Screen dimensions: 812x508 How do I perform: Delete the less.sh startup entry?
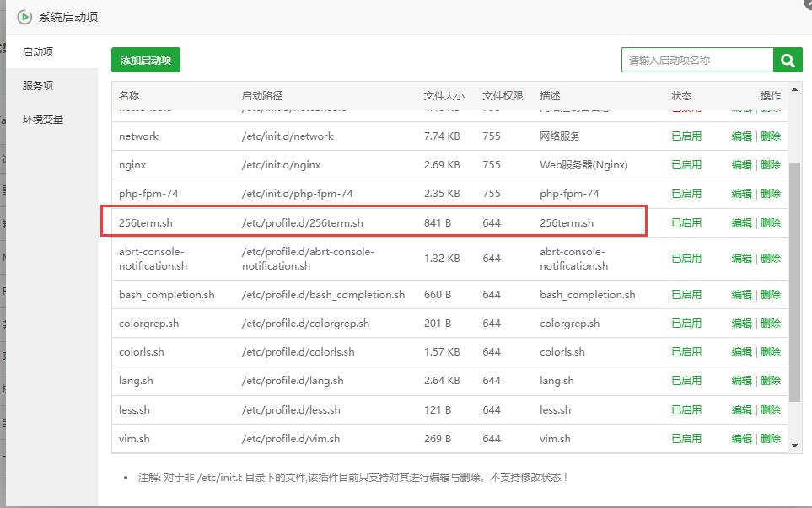(771, 409)
